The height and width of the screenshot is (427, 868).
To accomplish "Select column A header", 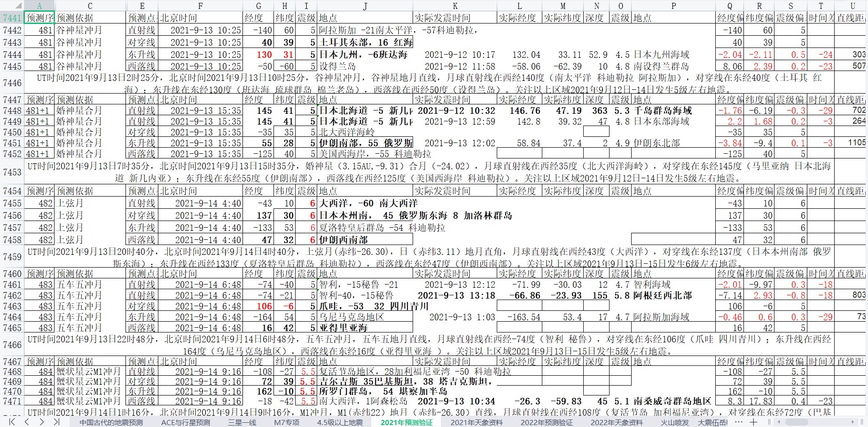I will point(39,6).
